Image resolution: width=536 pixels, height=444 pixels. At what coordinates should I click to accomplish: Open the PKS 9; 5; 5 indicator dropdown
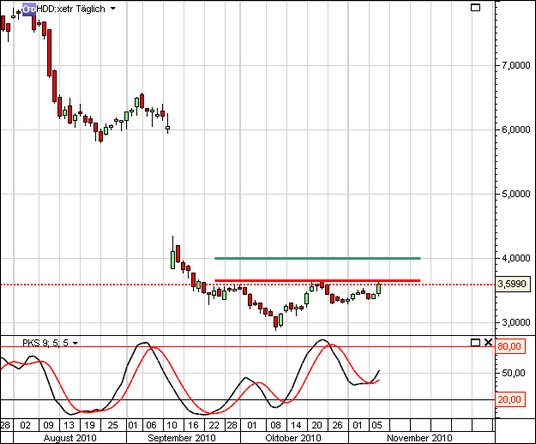coord(75,343)
